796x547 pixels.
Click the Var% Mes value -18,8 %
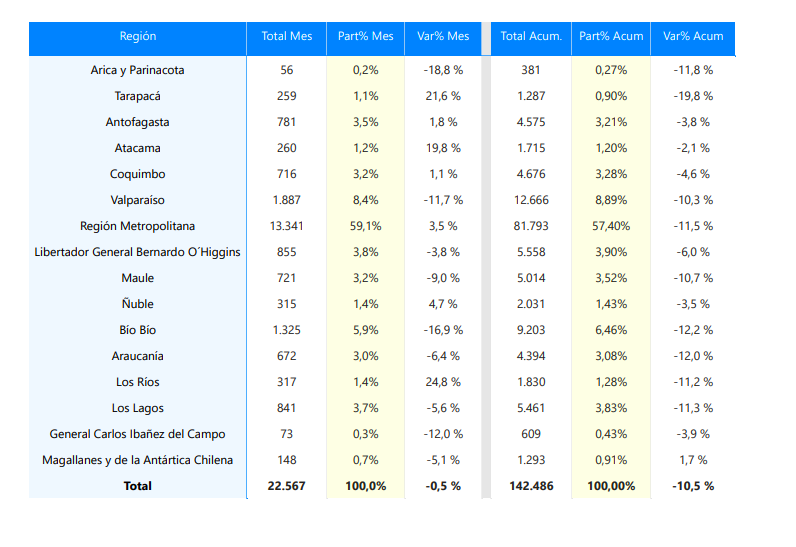point(443,70)
